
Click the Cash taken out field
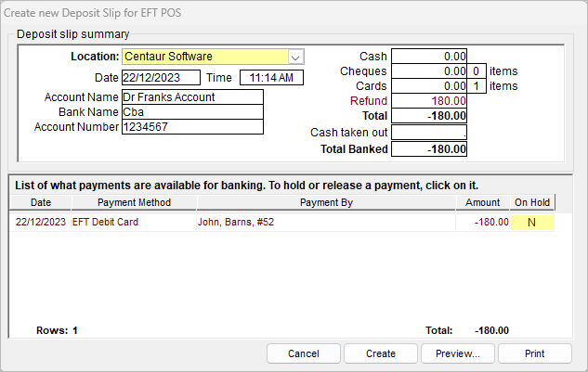(429, 133)
